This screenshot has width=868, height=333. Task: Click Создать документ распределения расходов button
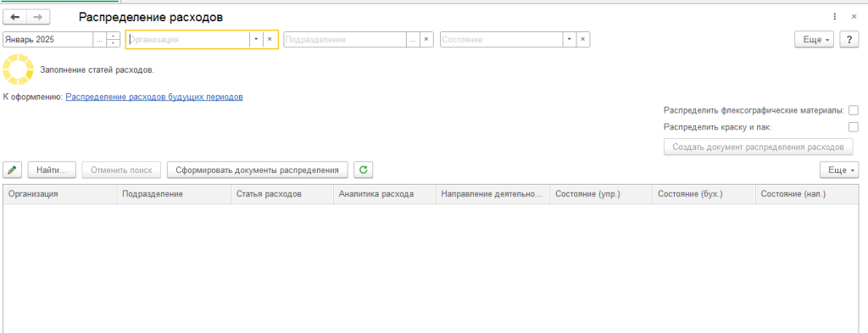click(x=759, y=147)
